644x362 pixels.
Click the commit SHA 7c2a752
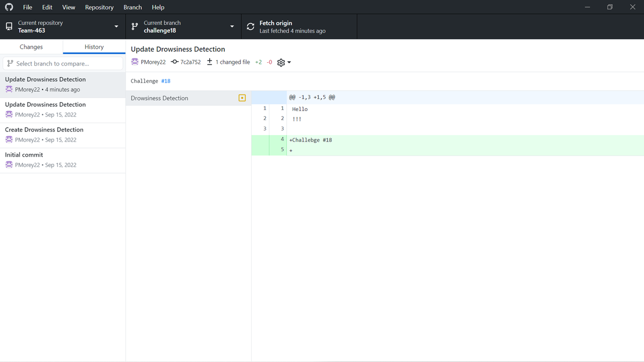[x=191, y=62]
